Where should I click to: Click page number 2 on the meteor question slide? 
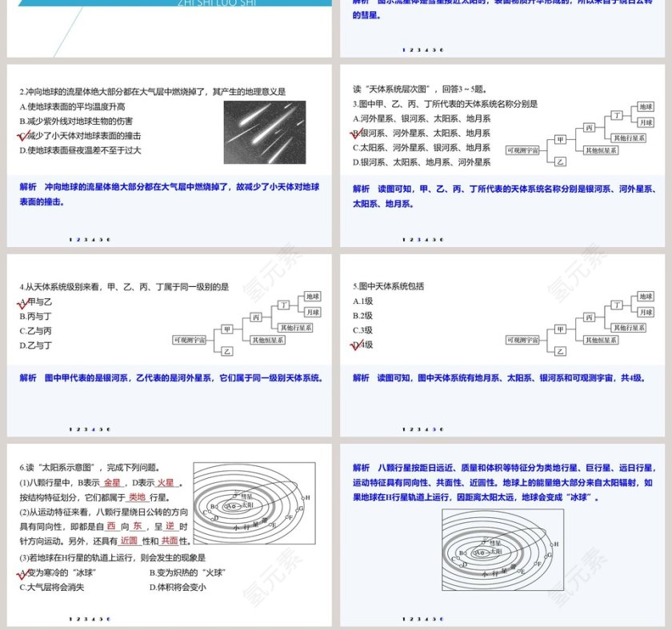click(x=78, y=239)
